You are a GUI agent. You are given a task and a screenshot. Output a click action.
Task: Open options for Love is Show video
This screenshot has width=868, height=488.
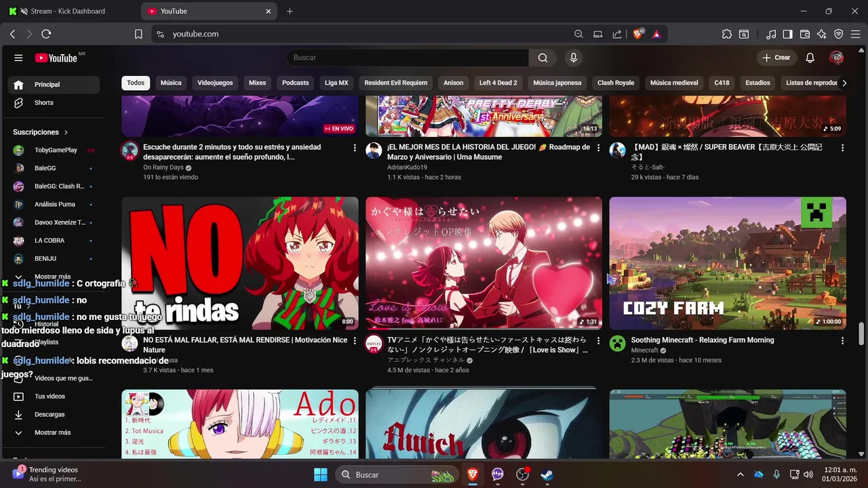pos(598,341)
